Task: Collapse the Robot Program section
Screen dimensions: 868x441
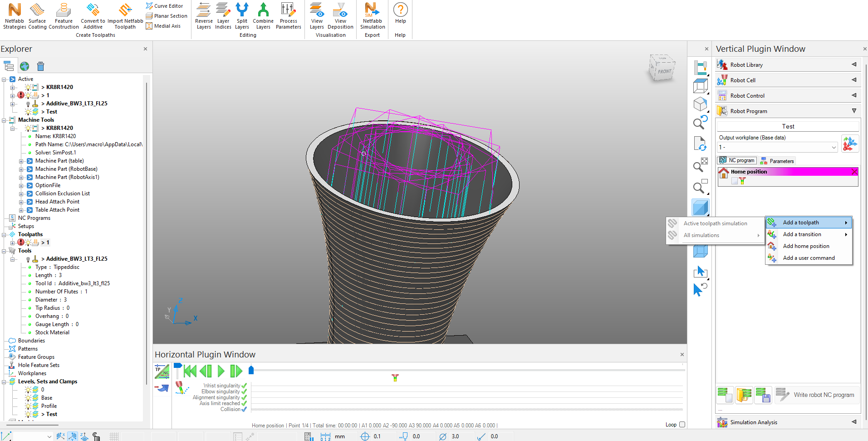Action: click(854, 110)
